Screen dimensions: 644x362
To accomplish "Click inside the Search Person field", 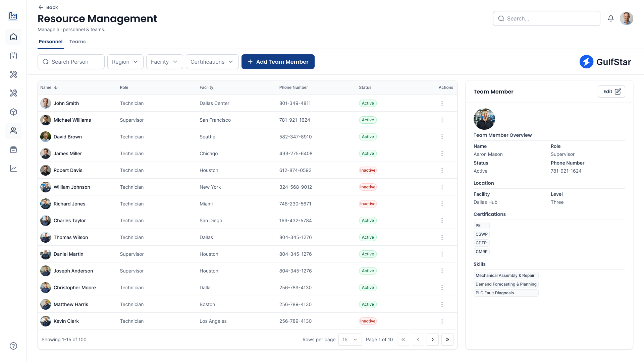I will 71,62.
